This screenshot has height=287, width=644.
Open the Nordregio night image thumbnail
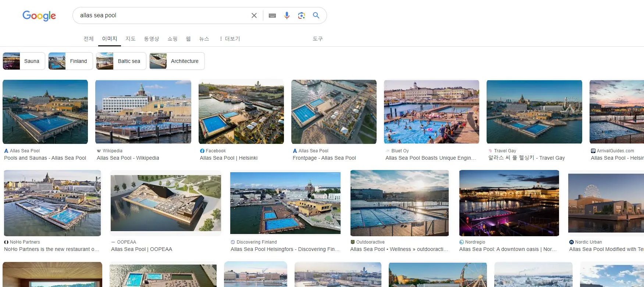[x=509, y=203]
